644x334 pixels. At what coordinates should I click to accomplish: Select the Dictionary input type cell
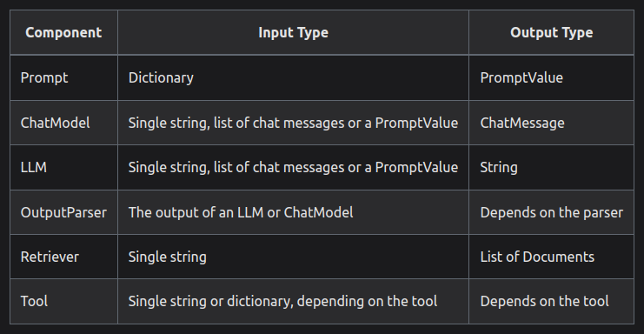(x=293, y=77)
